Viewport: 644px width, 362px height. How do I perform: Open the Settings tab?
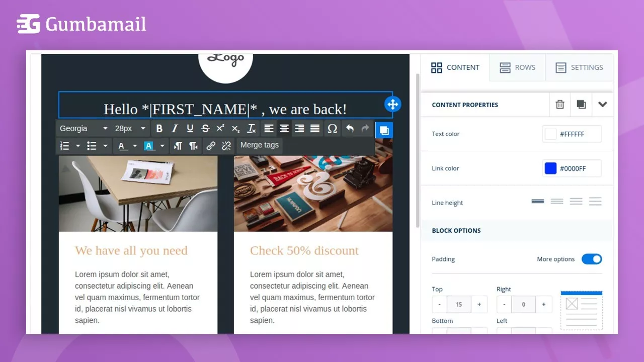click(579, 67)
